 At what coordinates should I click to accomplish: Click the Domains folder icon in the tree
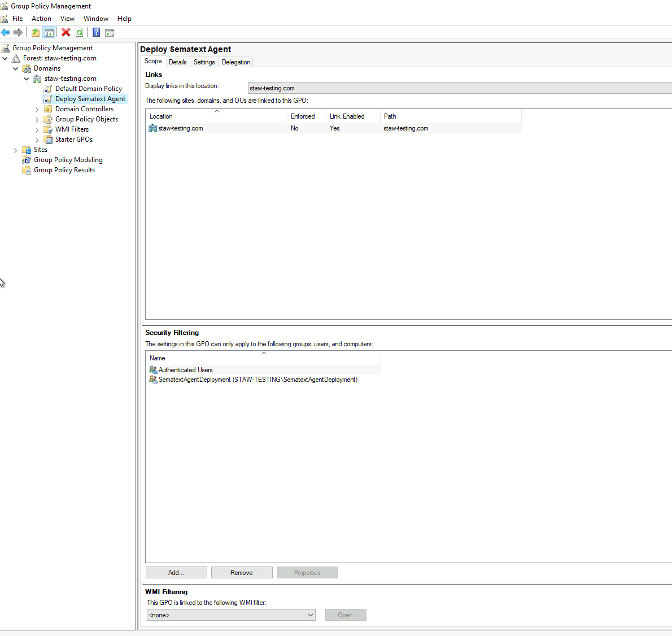point(27,68)
